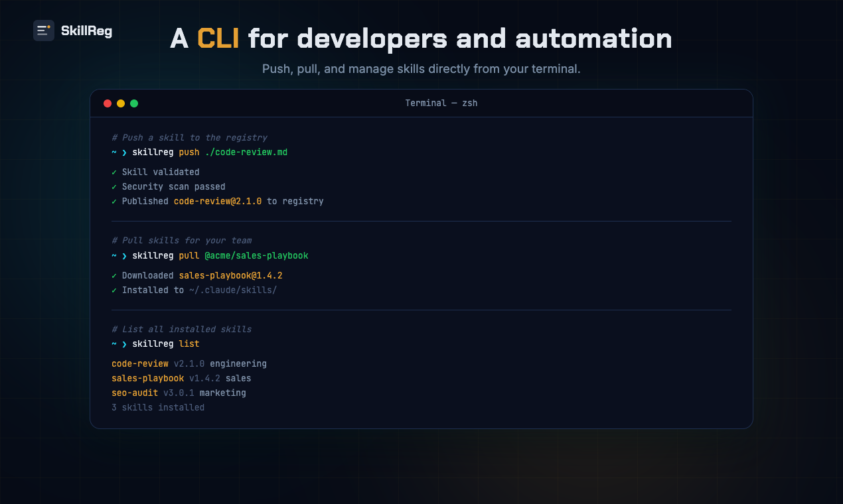Click the "v1.4.2" version text
This screenshot has width=843, height=504.
pos(204,379)
